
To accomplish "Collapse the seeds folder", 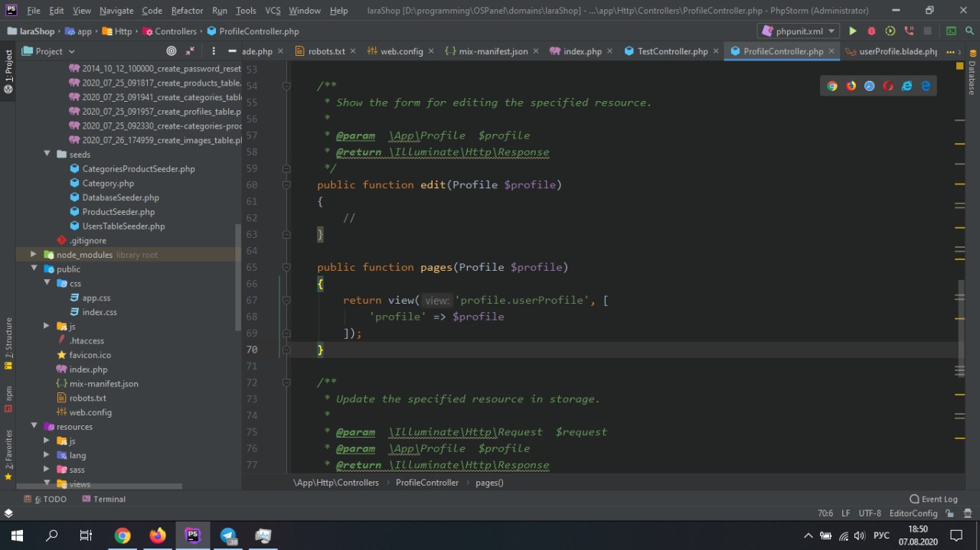I will pyautogui.click(x=47, y=155).
